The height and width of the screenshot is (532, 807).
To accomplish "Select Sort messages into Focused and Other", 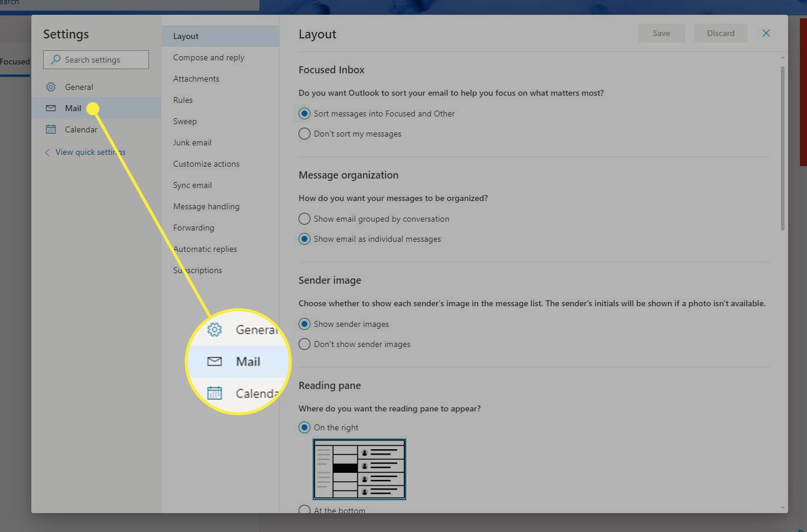I will coord(304,113).
